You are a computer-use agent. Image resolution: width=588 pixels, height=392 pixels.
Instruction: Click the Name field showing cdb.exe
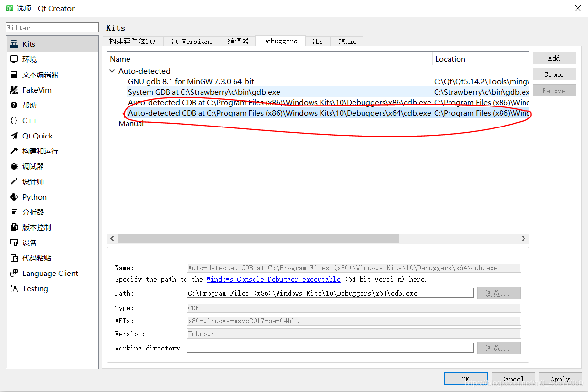point(354,268)
